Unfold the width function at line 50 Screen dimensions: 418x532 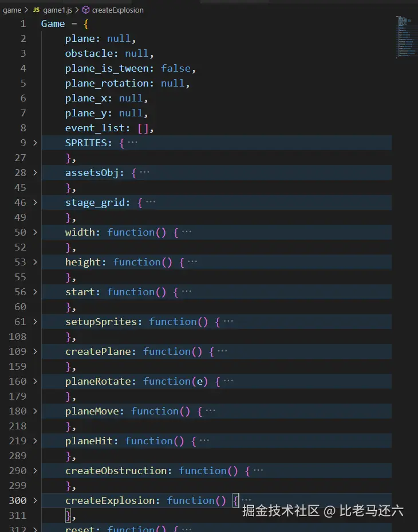35,232
